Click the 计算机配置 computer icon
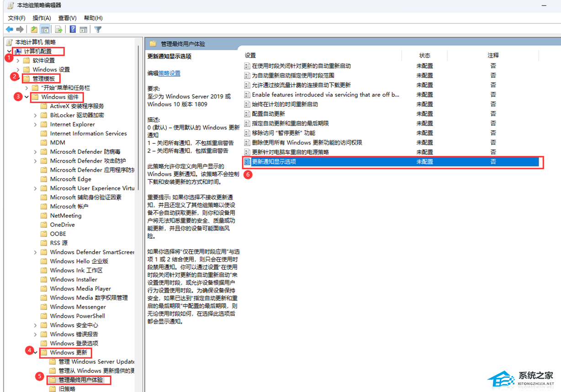The height and width of the screenshot is (392, 561). click(18, 51)
